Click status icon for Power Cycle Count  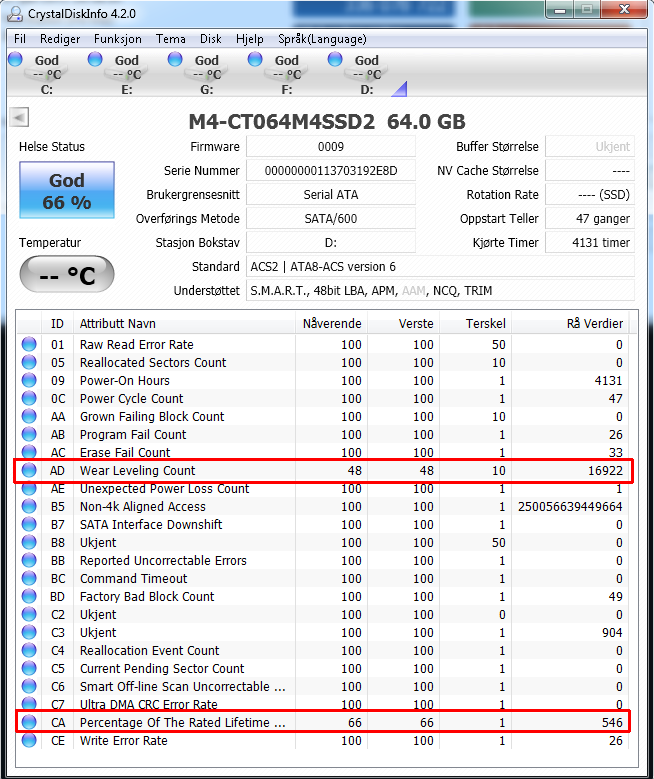point(29,398)
